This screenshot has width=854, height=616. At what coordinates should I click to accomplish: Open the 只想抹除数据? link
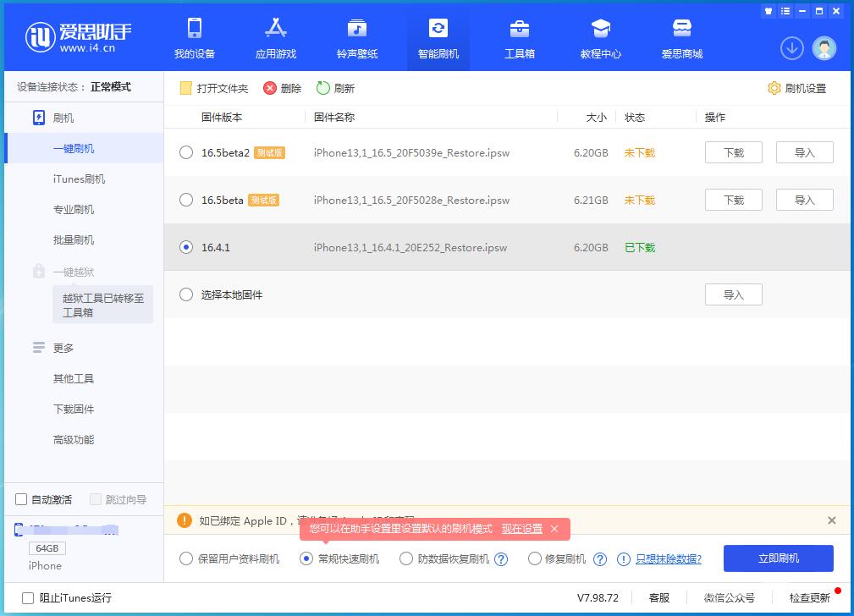[668, 559]
